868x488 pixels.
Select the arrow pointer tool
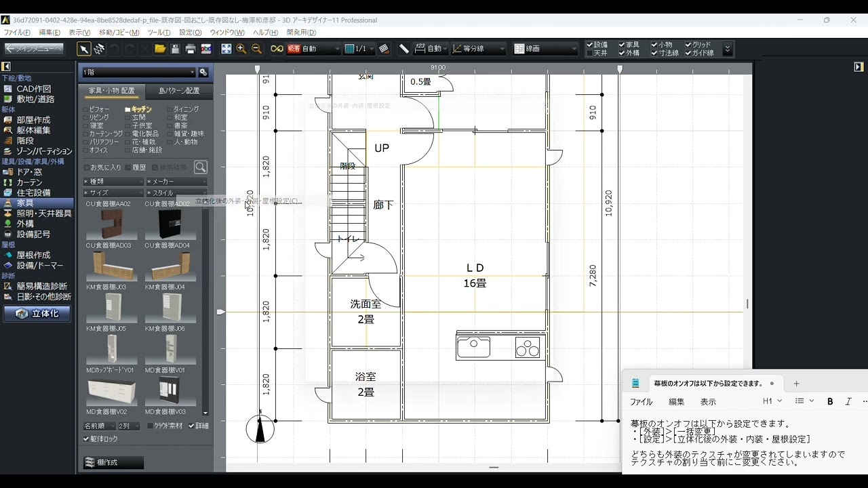click(x=83, y=49)
